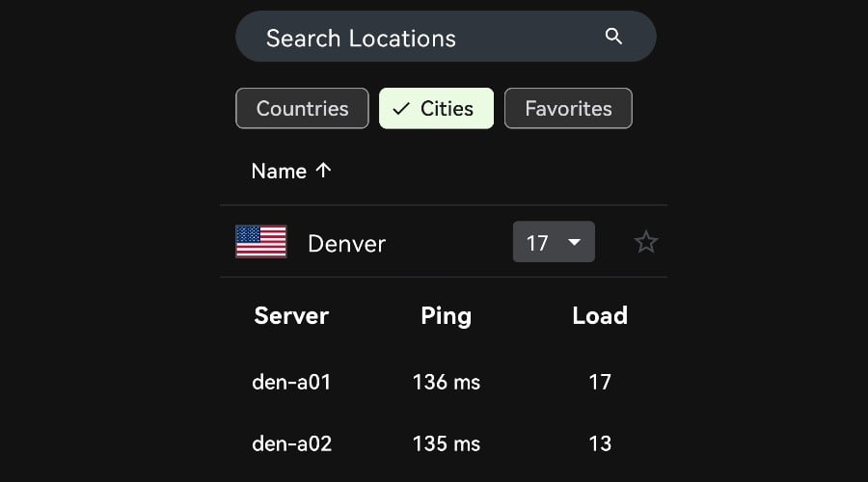Screen dimensions: 868x482
Task: Click the United States flag icon
Action: 261,242
